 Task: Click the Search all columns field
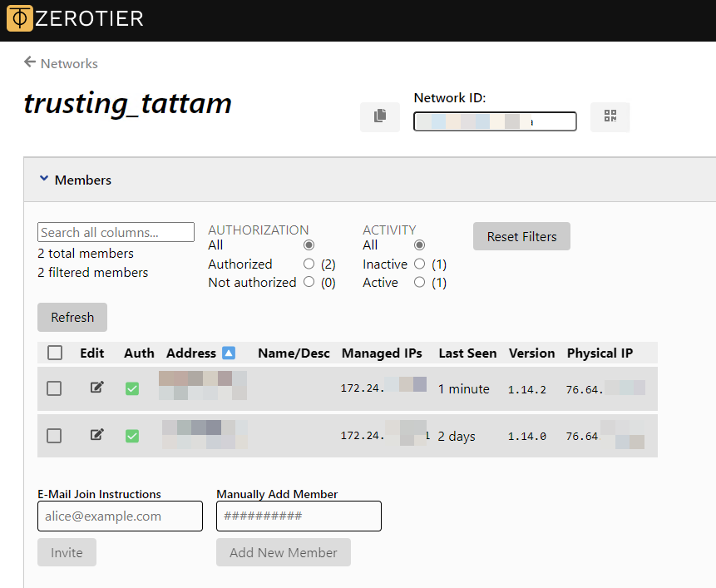[x=115, y=232]
